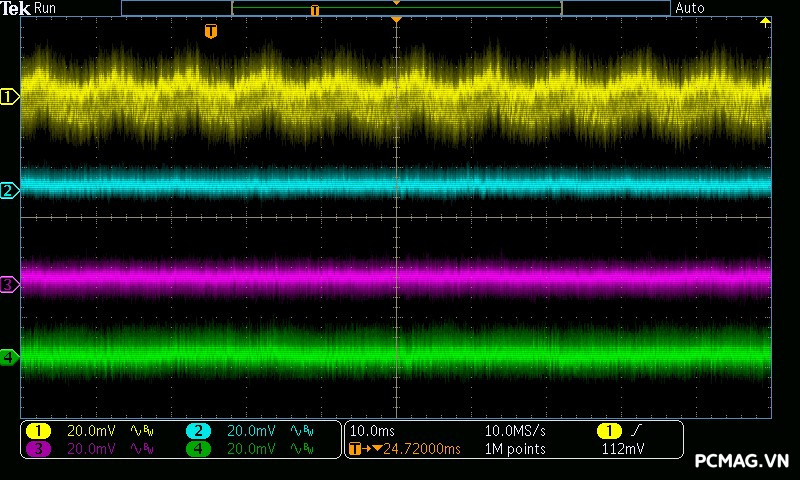Click the magenta channel 3 ground marker
The width and height of the screenshot is (800, 480).
pyautogui.click(x=10, y=285)
